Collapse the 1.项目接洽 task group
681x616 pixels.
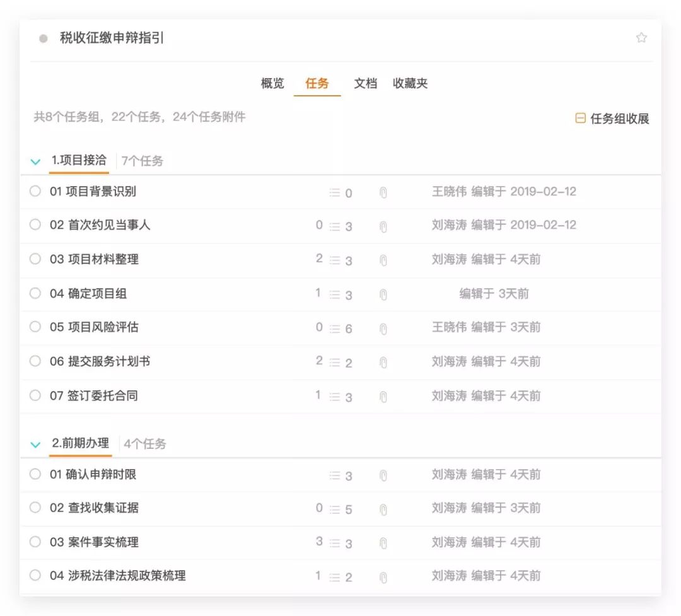tap(36, 161)
